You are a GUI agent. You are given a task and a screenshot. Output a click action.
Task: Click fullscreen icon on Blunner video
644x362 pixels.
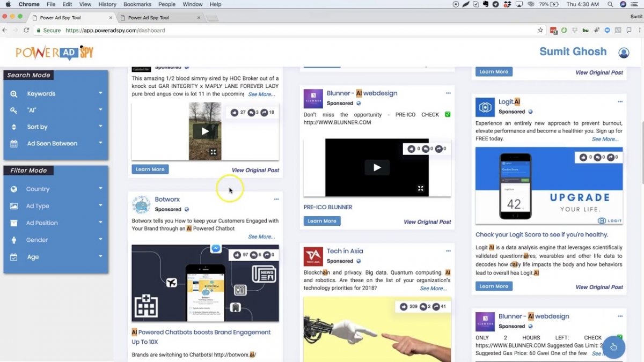point(421,188)
